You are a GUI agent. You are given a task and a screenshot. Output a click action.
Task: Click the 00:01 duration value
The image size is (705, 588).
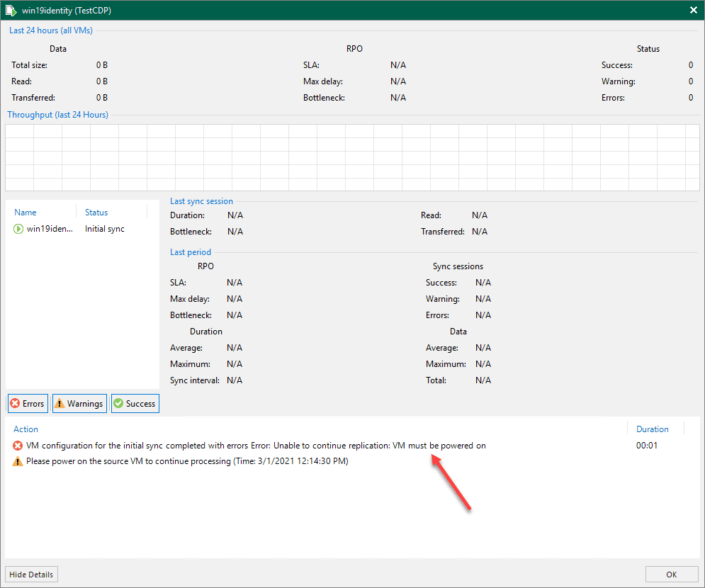point(647,446)
